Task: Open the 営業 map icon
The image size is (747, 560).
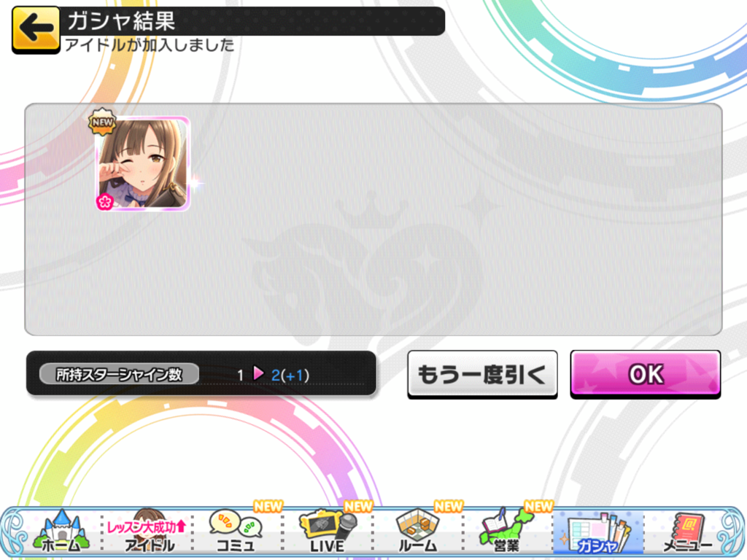Action: (507, 532)
